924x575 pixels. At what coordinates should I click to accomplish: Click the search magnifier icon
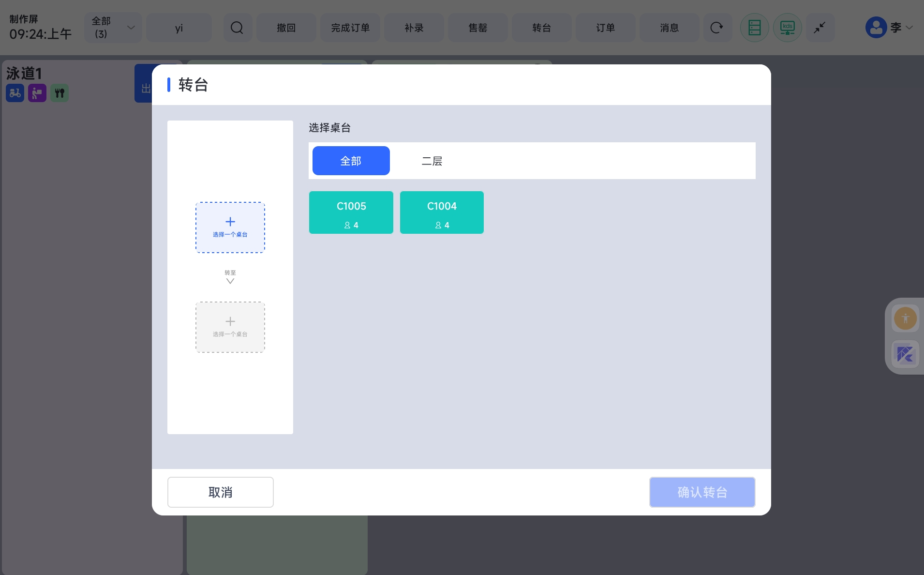pyautogui.click(x=237, y=28)
